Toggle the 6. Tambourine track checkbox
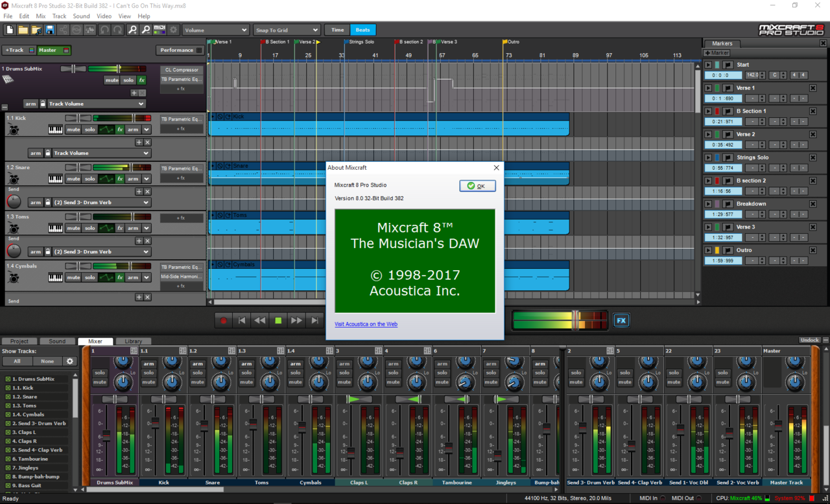This screenshot has height=504, width=830. (x=8, y=459)
